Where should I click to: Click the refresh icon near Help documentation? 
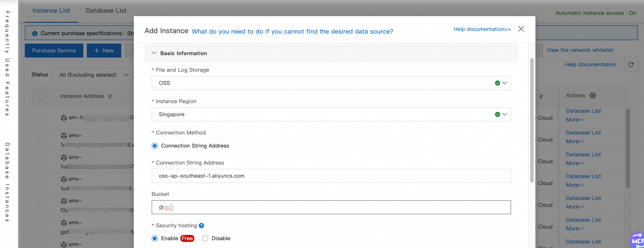click(x=631, y=65)
